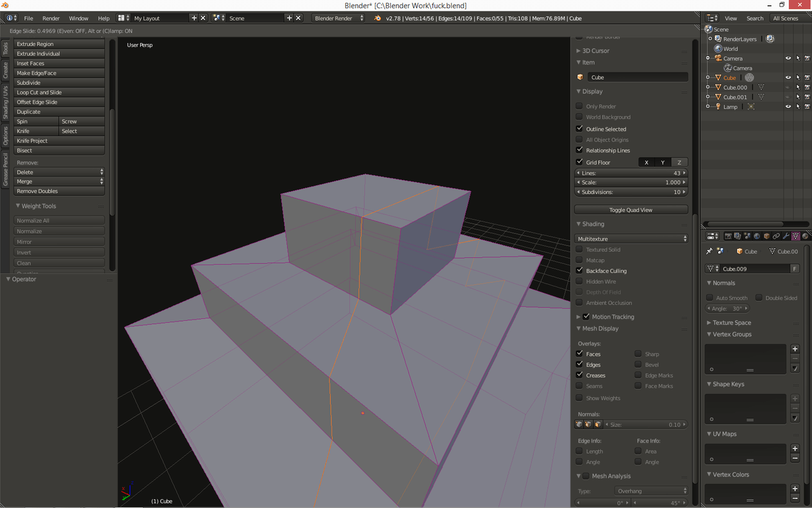Click the Toggle Quad View button
This screenshot has height=508, width=812.
point(630,210)
